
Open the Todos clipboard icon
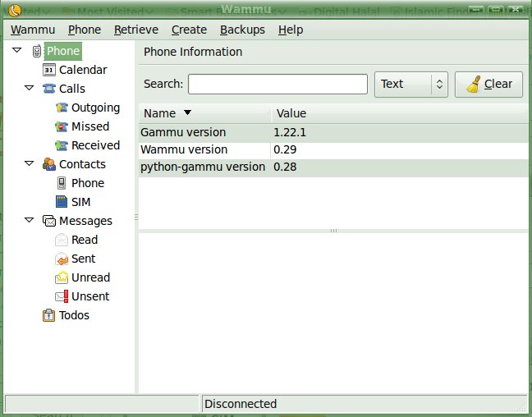pyautogui.click(x=49, y=315)
